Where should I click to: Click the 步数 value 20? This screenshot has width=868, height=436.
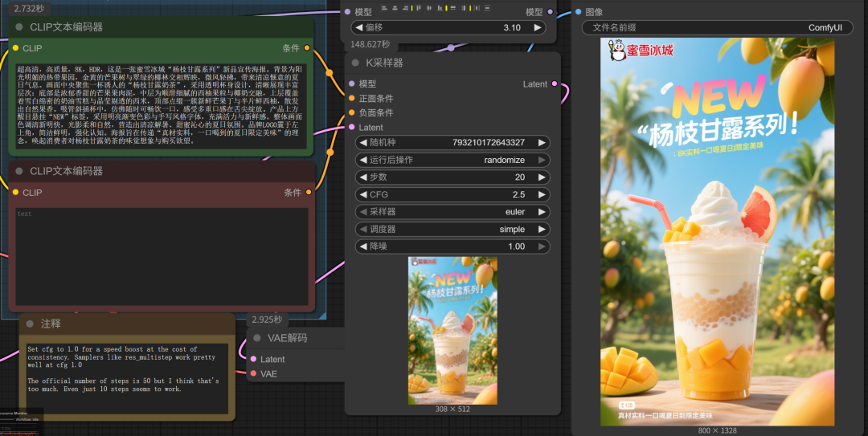pos(520,177)
